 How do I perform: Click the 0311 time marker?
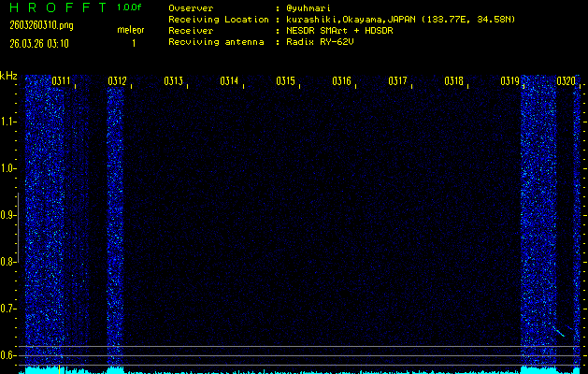tap(62, 81)
